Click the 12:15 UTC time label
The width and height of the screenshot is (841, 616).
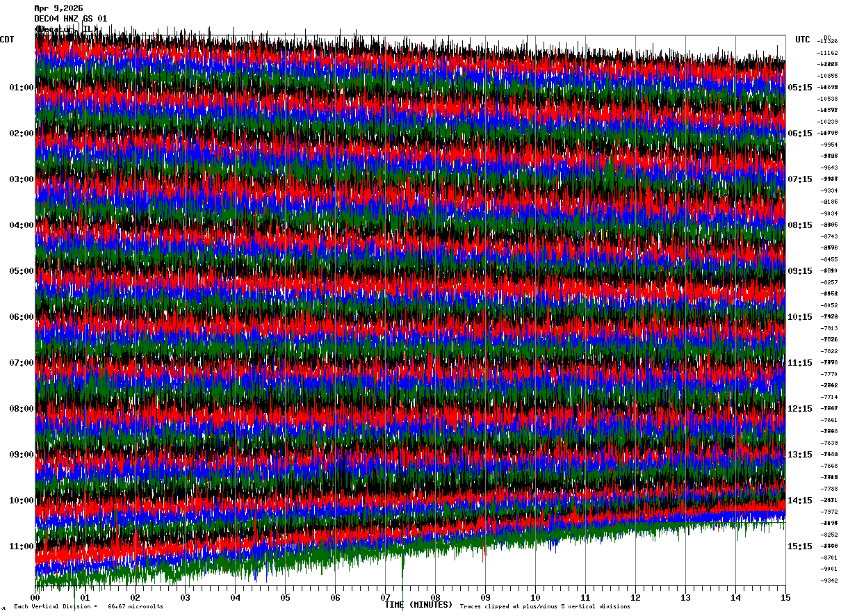click(x=800, y=409)
